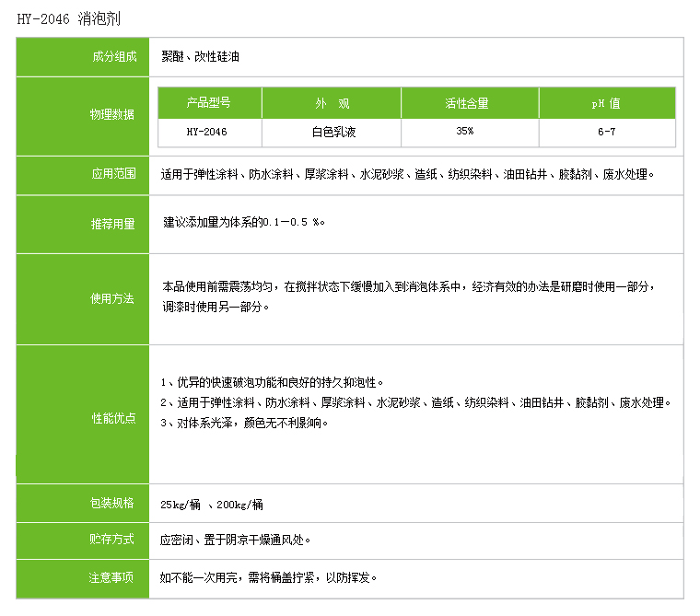
Task: Click the 贮存方式 row label
Action: point(113,540)
